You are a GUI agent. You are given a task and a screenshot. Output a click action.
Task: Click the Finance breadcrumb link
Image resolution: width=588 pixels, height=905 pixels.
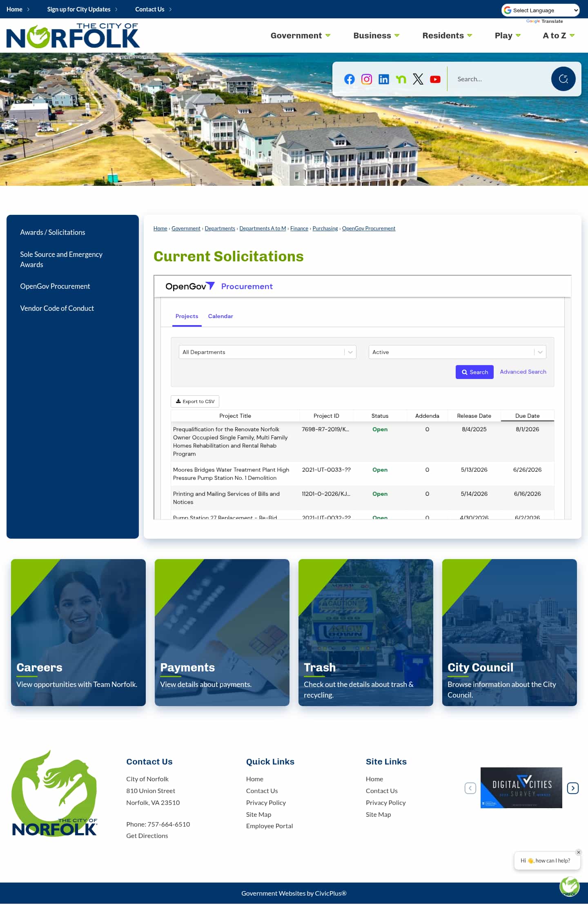point(299,228)
